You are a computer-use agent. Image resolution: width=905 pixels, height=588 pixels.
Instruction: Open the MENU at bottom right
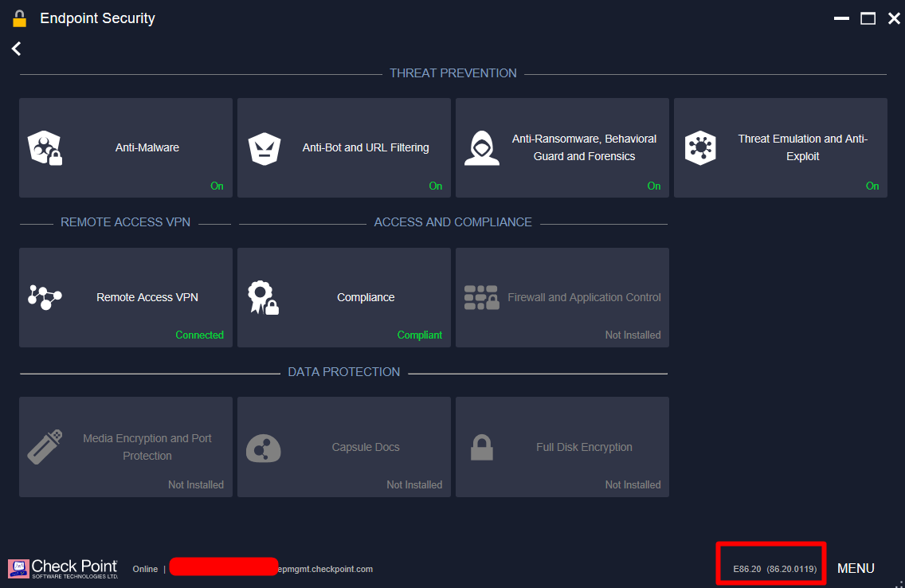point(856,568)
